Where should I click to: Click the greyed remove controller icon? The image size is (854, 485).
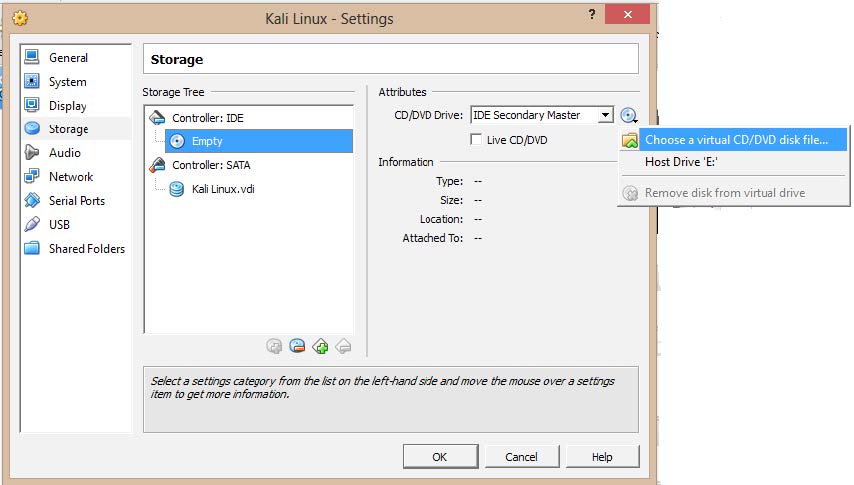343,346
